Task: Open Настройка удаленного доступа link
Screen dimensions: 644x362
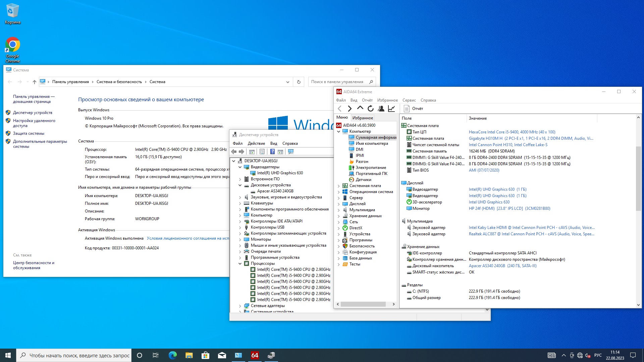Action: (x=34, y=123)
